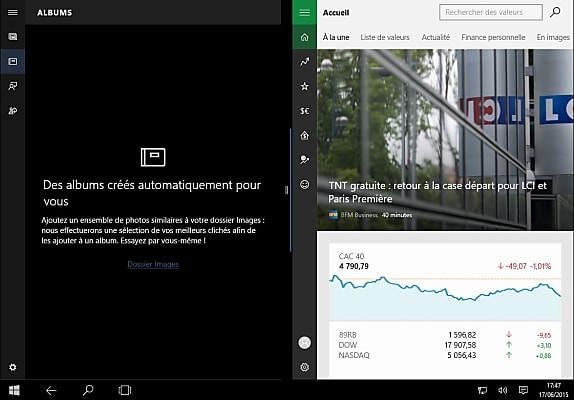Image resolution: width=574 pixels, height=400 pixels.
Task: Click the ALBUMS title header
Action: pos(55,12)
